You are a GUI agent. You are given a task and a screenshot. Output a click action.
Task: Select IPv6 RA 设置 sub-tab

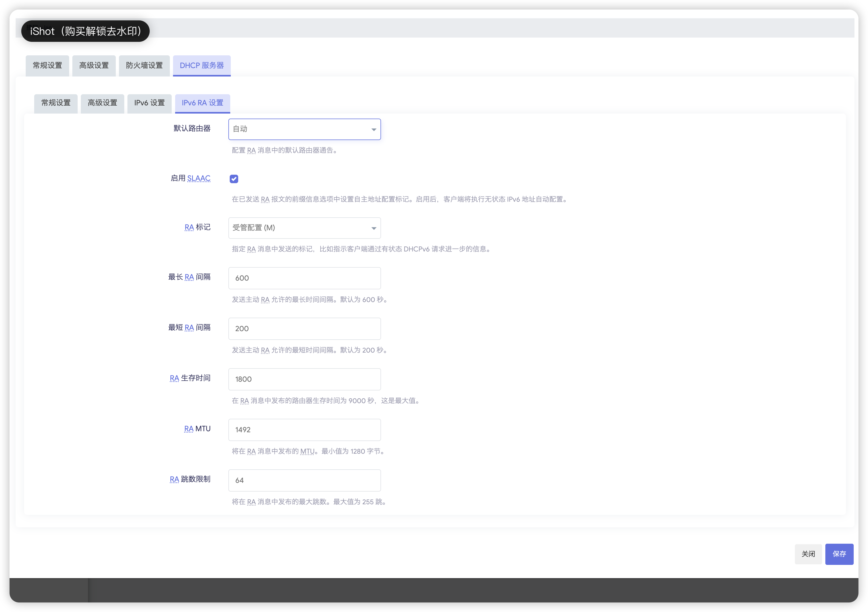click(x=202, y=103)
